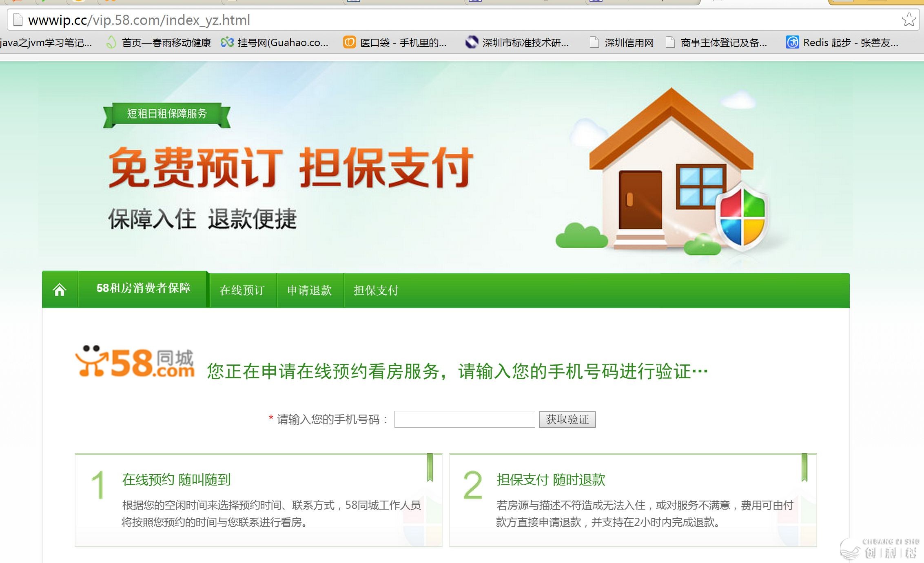
Task: Click the paragraph starting with 若房源与描述不符
Action: coord(645,514)
